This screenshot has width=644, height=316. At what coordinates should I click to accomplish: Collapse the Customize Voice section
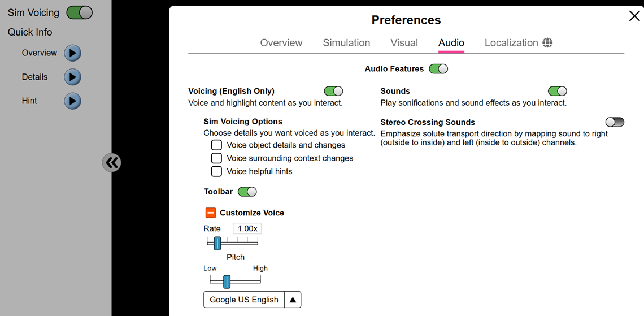coord(210,213)
